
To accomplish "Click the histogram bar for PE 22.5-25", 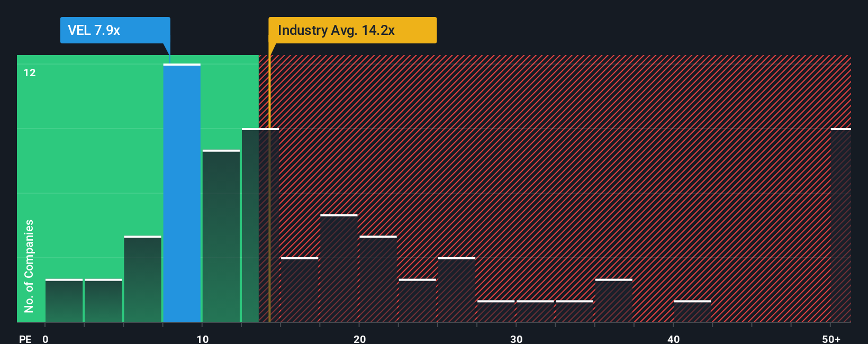I will coord(418,300).
